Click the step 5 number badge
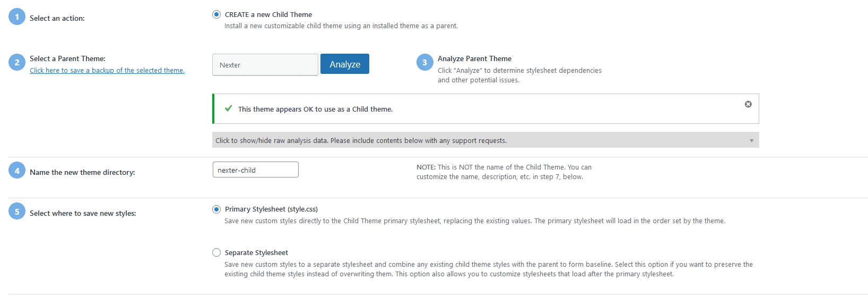 17,212
